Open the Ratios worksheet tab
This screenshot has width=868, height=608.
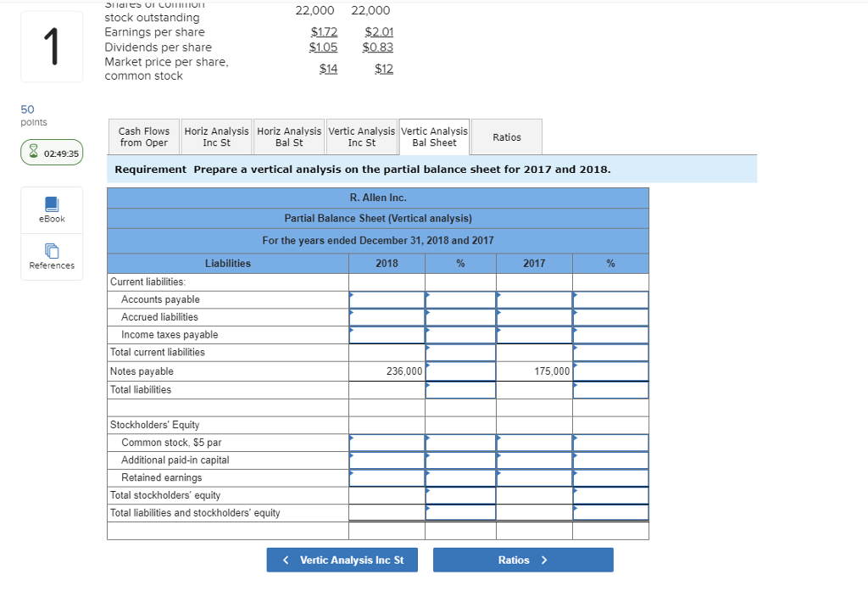tap(506, 137)
